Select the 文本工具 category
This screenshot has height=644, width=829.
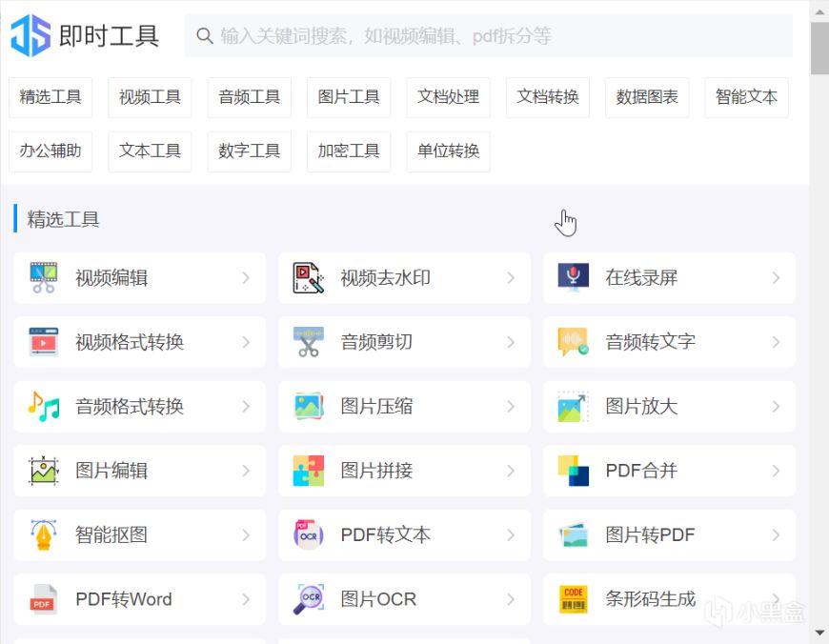(151, 151)
